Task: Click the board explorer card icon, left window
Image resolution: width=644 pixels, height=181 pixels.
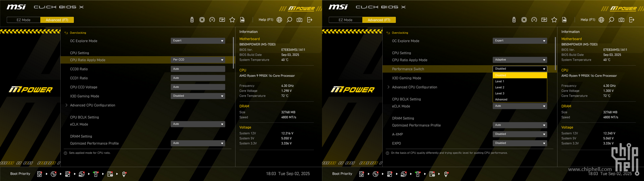Action: [222, 20]
